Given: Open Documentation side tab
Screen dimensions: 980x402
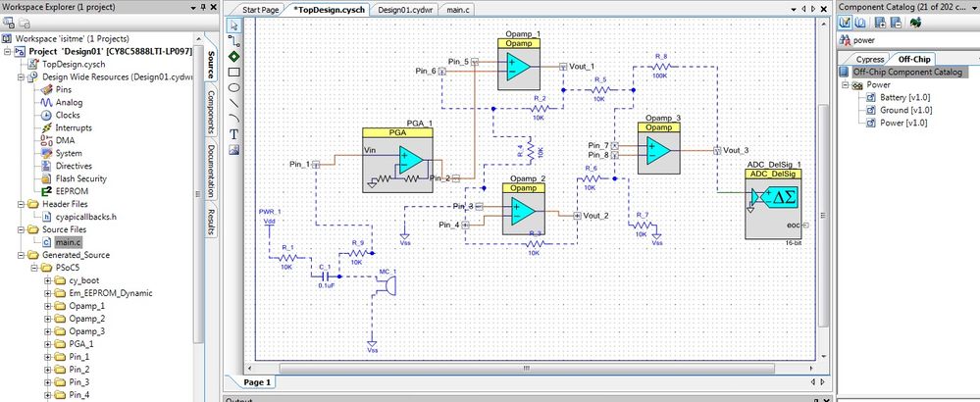Looking at the screenshot, I should 211,172.
